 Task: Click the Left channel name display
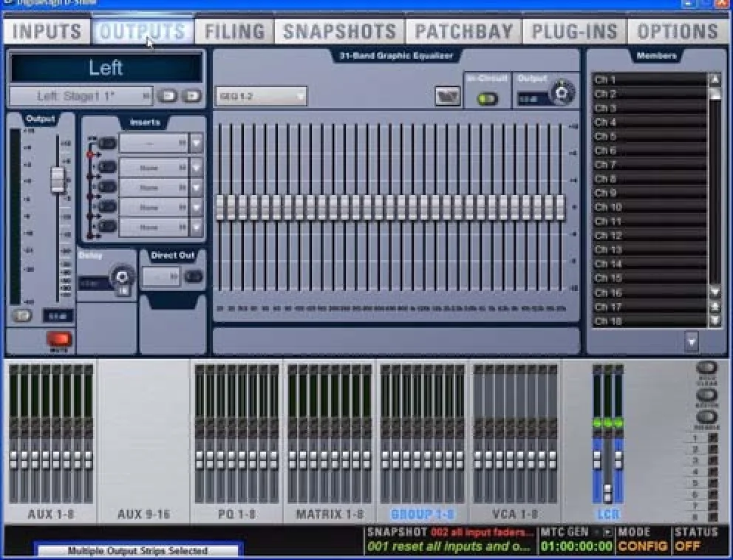[106, 68]
